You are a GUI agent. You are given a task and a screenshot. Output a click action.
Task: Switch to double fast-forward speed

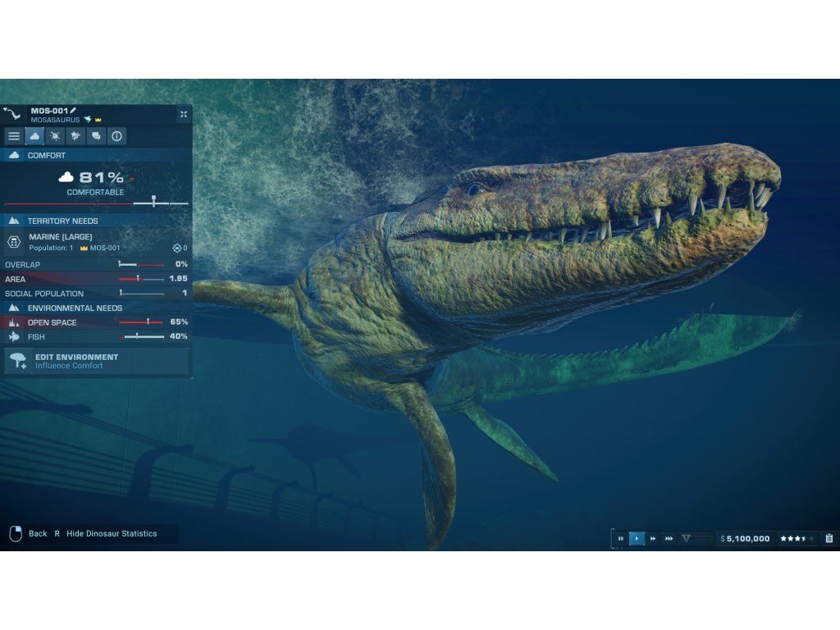(653, 539)
